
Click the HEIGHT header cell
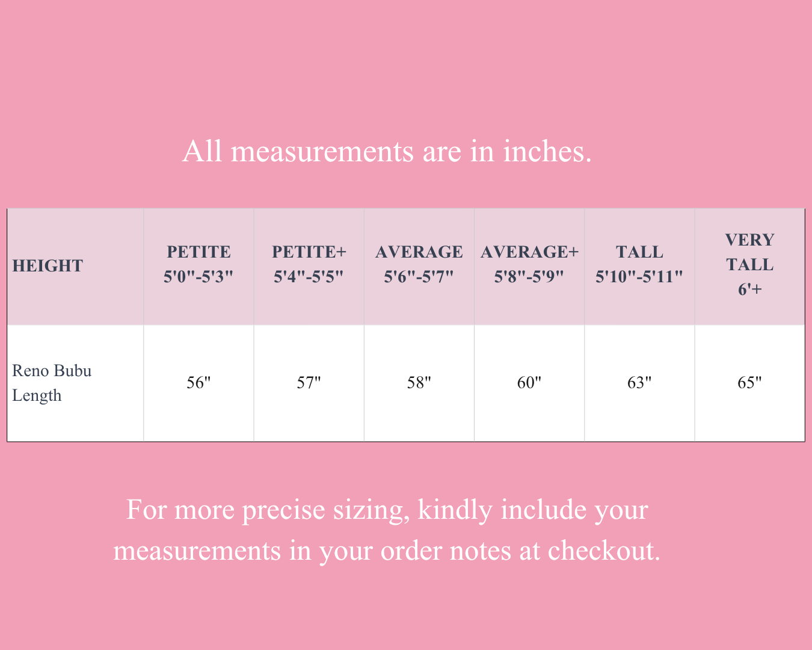coord(48,265)
